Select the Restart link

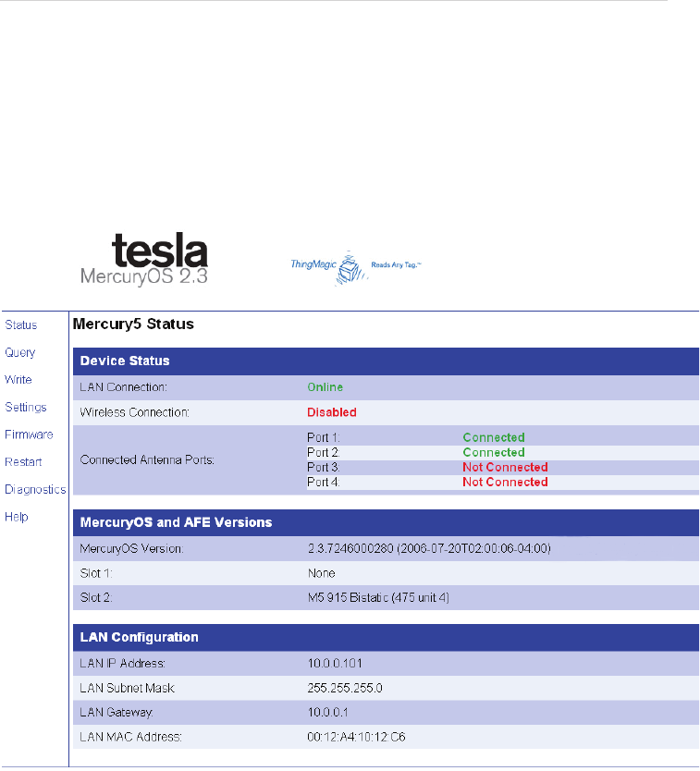click(23, 462)
